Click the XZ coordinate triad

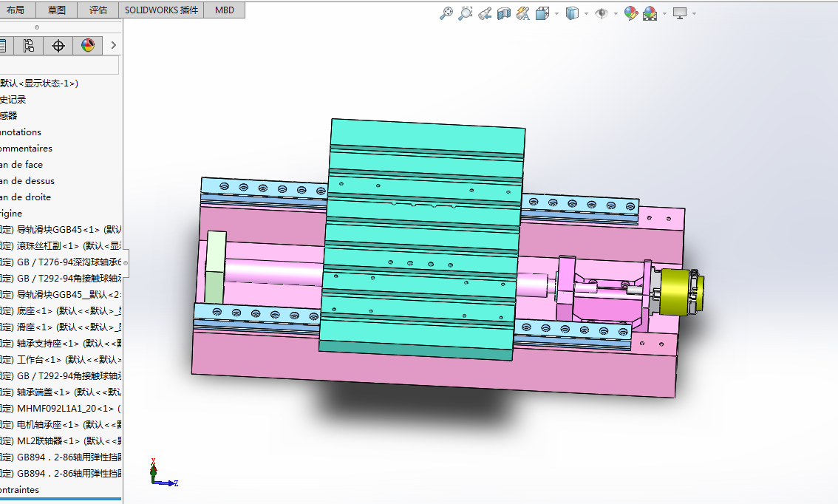tap(163, 472)
